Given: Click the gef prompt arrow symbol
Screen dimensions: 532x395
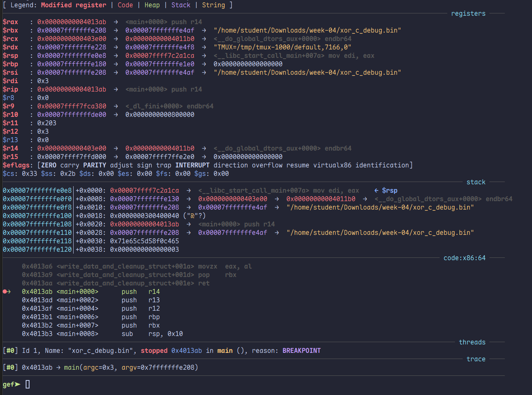Looking at the screenshot, I should pos(18,384).
